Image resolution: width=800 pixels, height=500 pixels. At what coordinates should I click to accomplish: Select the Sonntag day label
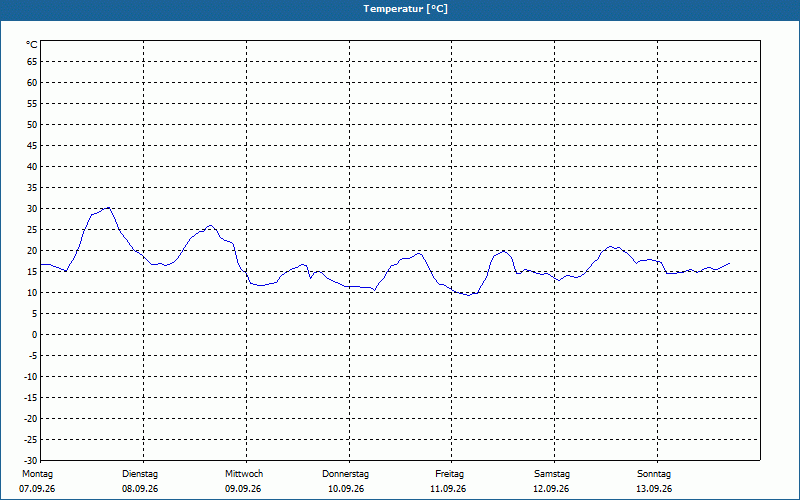point(654,474)
